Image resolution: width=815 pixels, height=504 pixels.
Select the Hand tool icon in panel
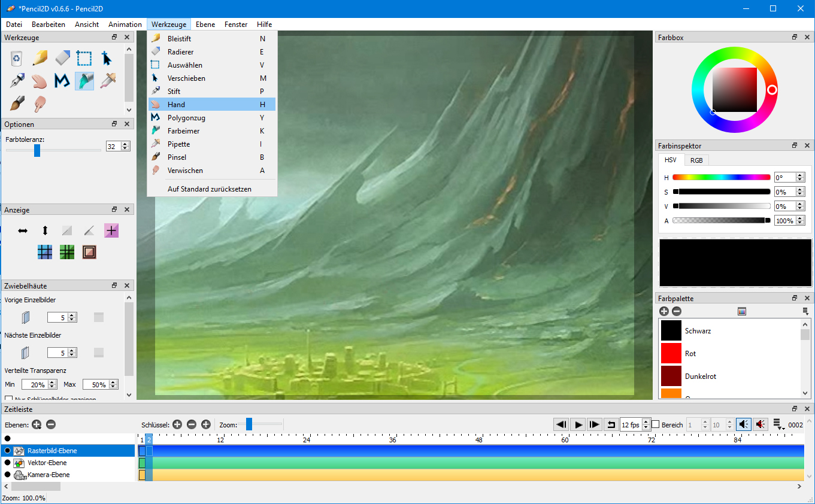[40, 81]
